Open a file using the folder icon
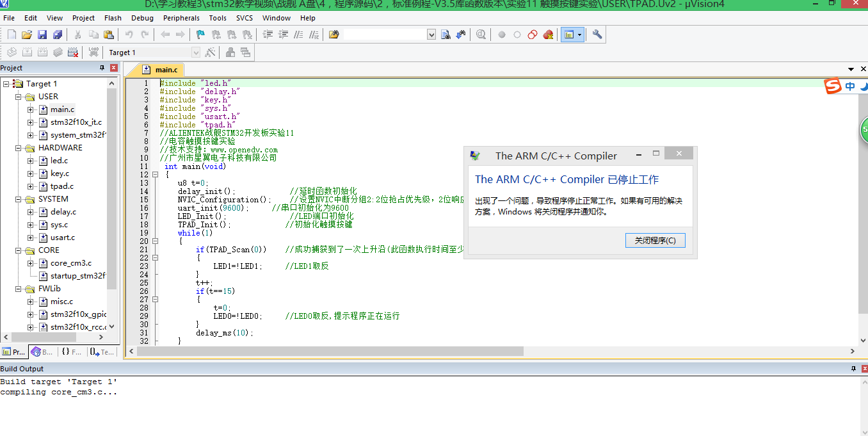This screenshot has width=868, height=436. coord(27,35)
